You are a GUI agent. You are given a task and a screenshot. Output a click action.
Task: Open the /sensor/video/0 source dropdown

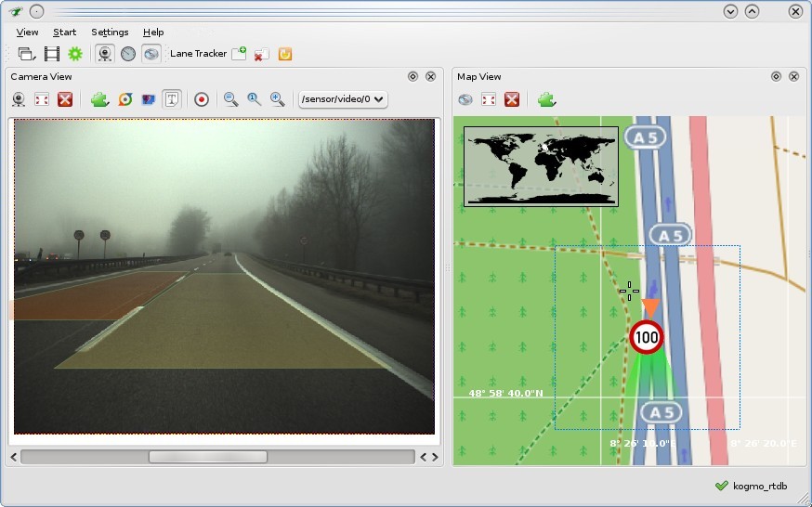(342, 99)
